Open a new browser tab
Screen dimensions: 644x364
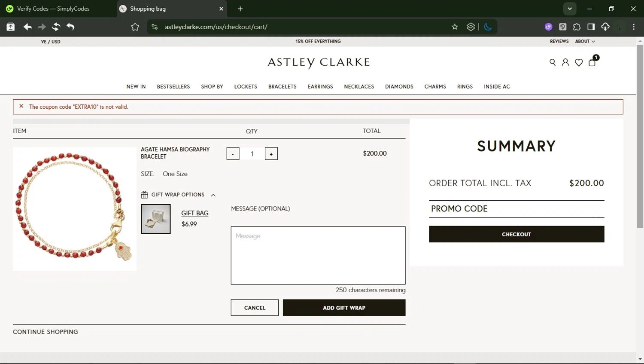(240, 9)
